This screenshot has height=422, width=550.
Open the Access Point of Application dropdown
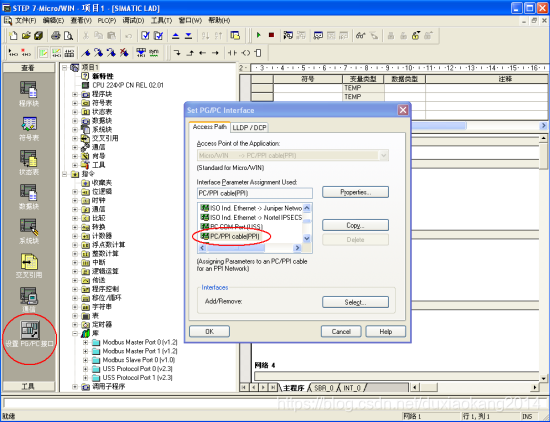pyautogui.click(x=383, y=155)
